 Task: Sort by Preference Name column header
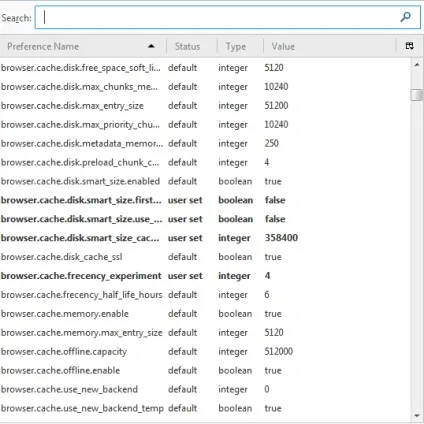pyautogui.click(x=83, y=46)
